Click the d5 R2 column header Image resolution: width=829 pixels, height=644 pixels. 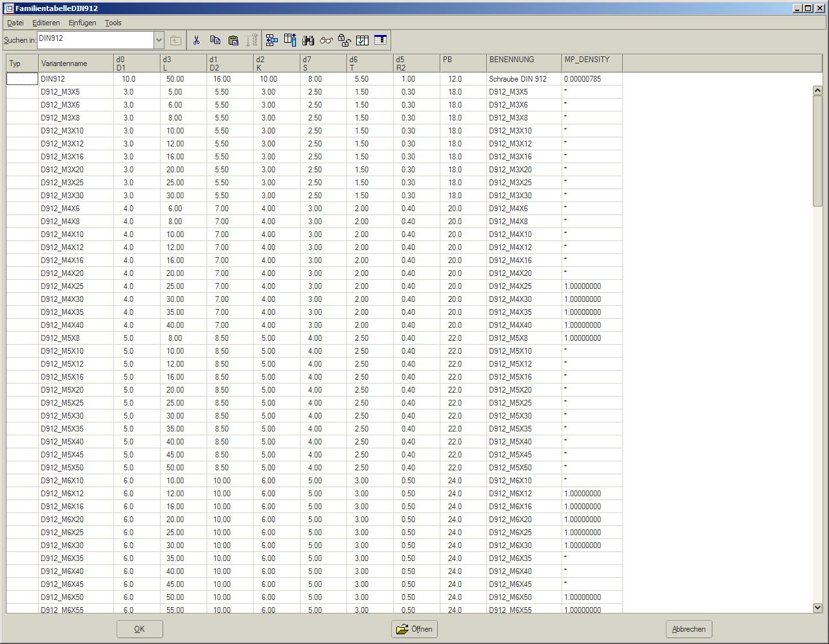tap(416, 63)
